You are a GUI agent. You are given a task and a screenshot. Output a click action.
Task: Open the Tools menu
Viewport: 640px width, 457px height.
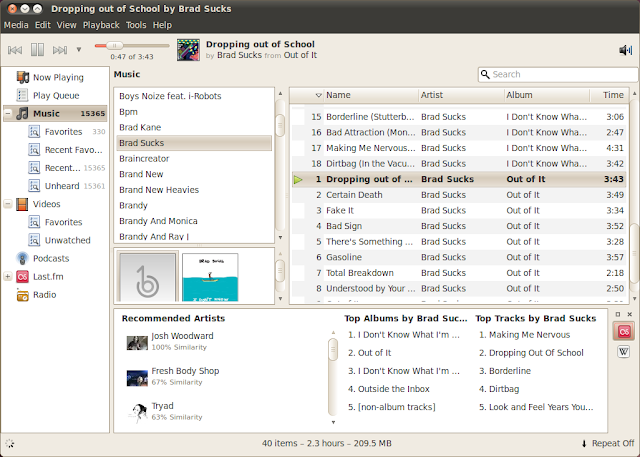(136, 25)
